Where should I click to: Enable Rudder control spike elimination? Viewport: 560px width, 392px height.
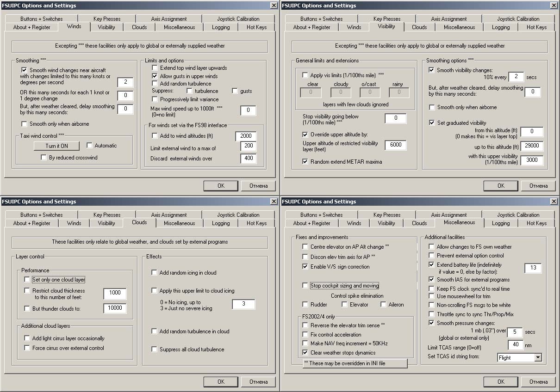coord(305,305)
